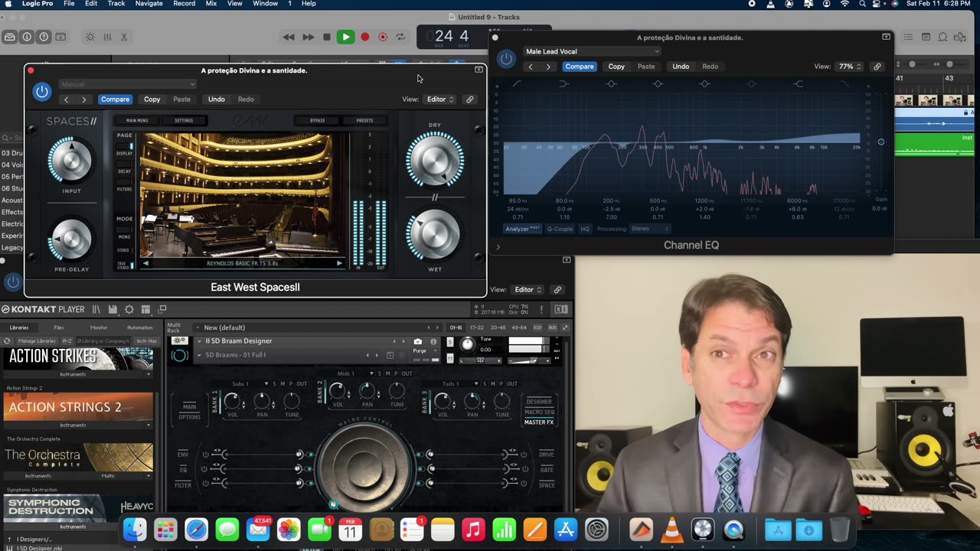
Task: Open the Kontakt file save disk icon
Action: (113, 309)
